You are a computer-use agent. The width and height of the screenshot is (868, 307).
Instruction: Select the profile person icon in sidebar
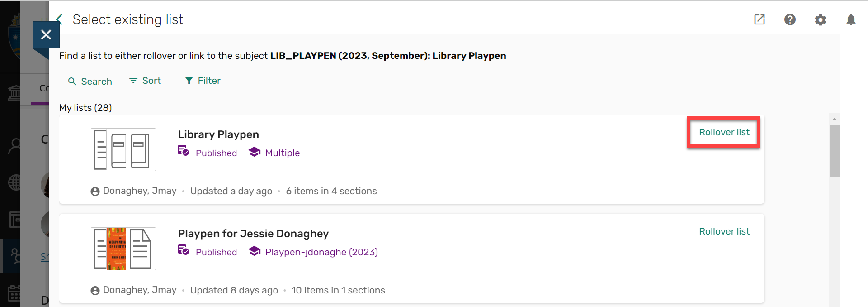pyautogui.click(x=15, y=146)
